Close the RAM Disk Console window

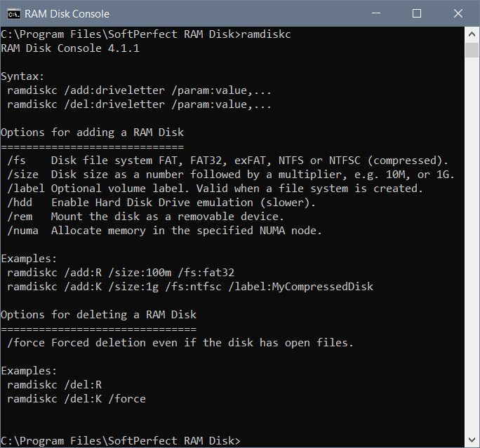coord(458,13)
